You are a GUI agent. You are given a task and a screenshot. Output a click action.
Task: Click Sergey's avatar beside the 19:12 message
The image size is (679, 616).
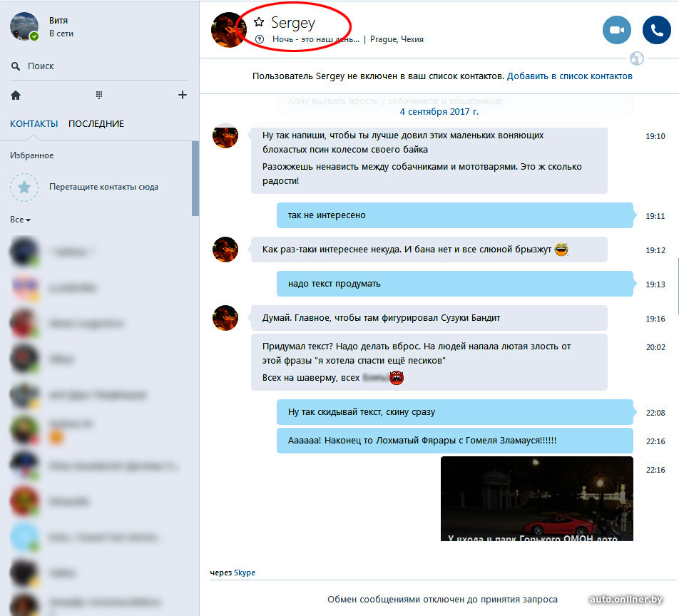[x=225, y=250]
